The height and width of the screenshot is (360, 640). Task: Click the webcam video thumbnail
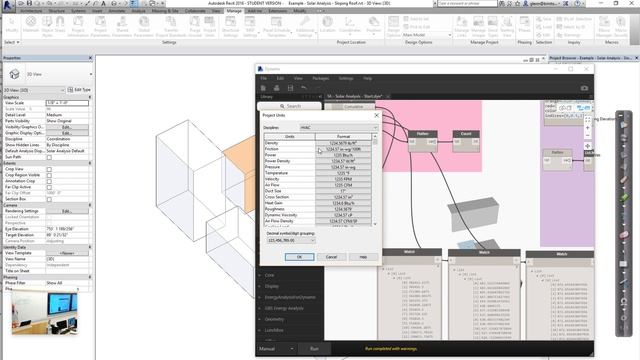click(x=44, y=313)
